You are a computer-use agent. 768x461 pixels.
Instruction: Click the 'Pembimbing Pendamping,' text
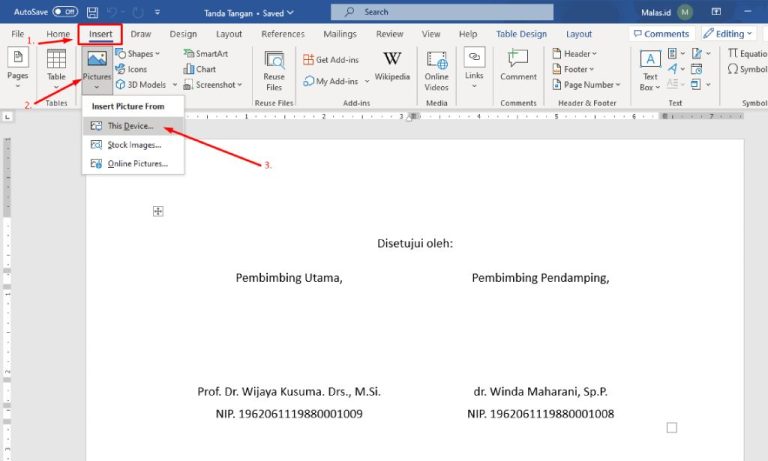point(540,278)
